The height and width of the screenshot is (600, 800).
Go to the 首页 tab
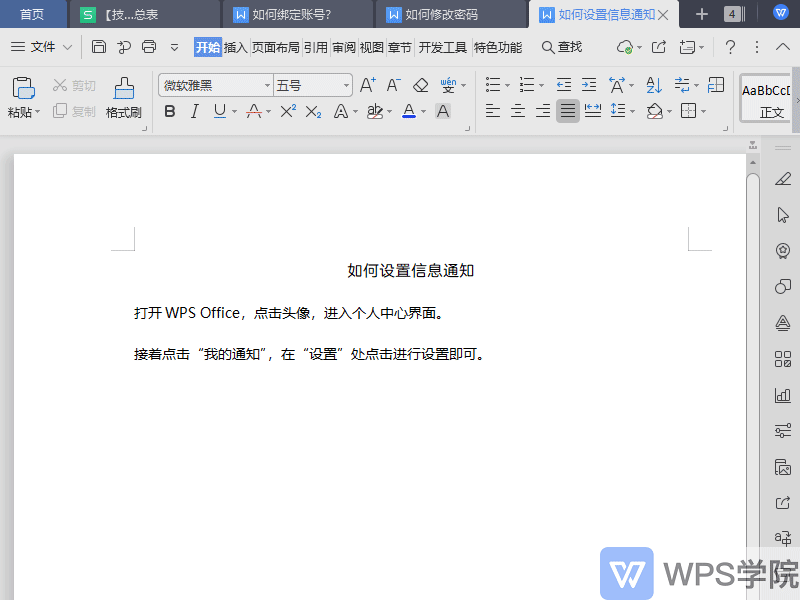[32, 14]
